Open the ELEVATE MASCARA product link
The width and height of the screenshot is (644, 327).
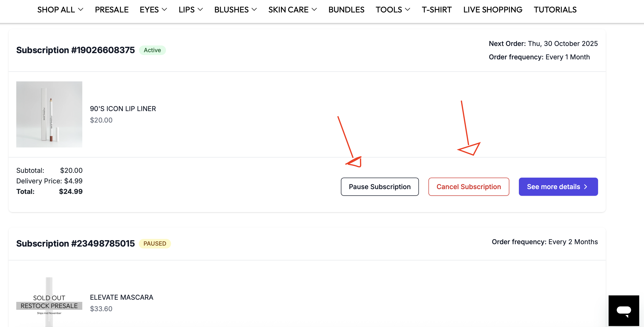point(122,297)
